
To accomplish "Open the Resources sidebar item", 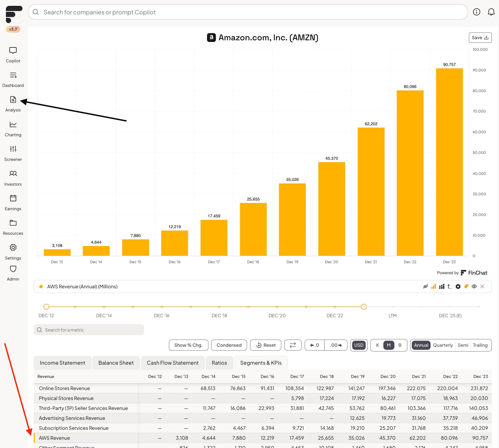I will [x=13, y=228].
